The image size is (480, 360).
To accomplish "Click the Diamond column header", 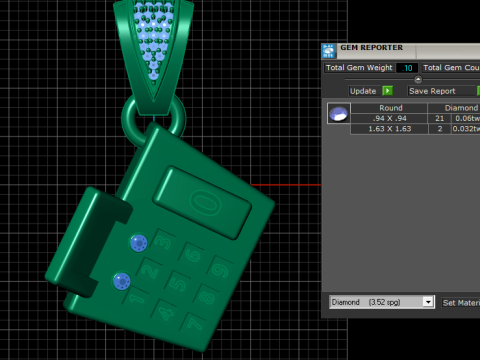I will pos(454,108).
